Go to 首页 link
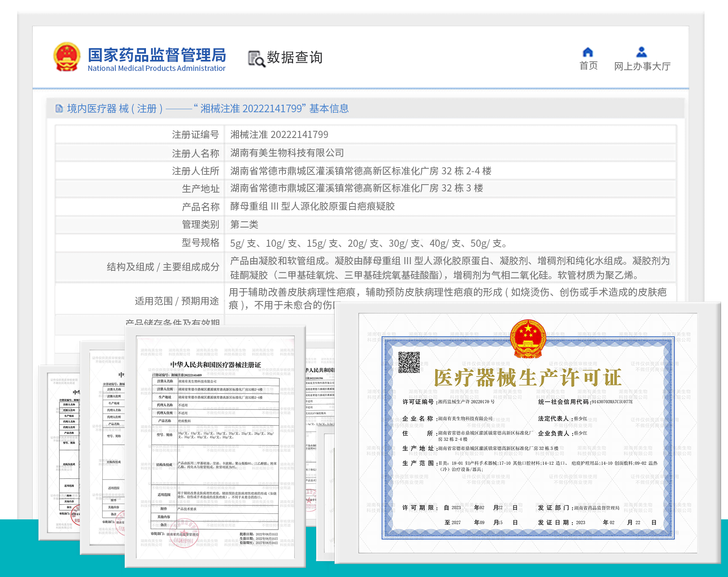Viewport: 728px width, 577px height. point(588,66)
